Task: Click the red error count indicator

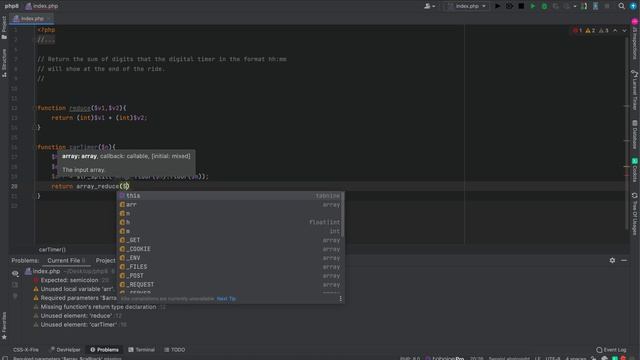Action: coord(578,31)
